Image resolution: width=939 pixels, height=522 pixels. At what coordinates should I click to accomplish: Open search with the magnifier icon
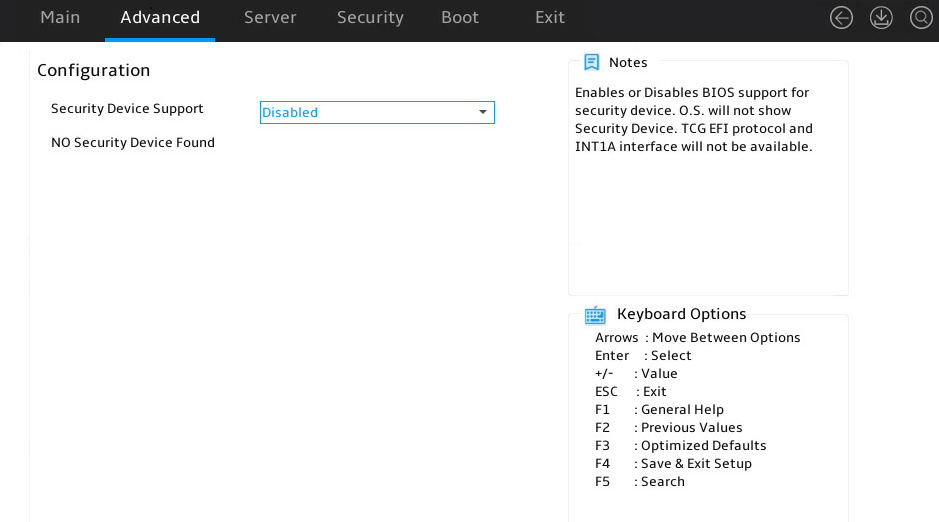921,18
